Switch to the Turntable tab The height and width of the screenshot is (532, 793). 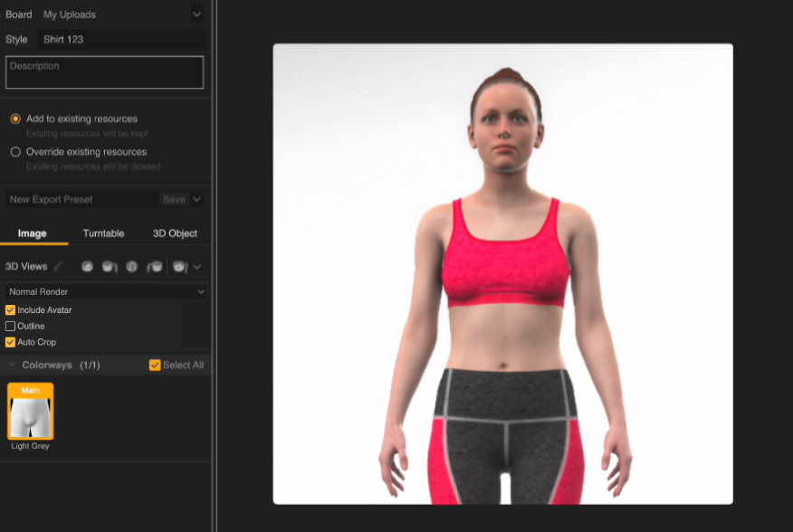[x=103, y=233]
